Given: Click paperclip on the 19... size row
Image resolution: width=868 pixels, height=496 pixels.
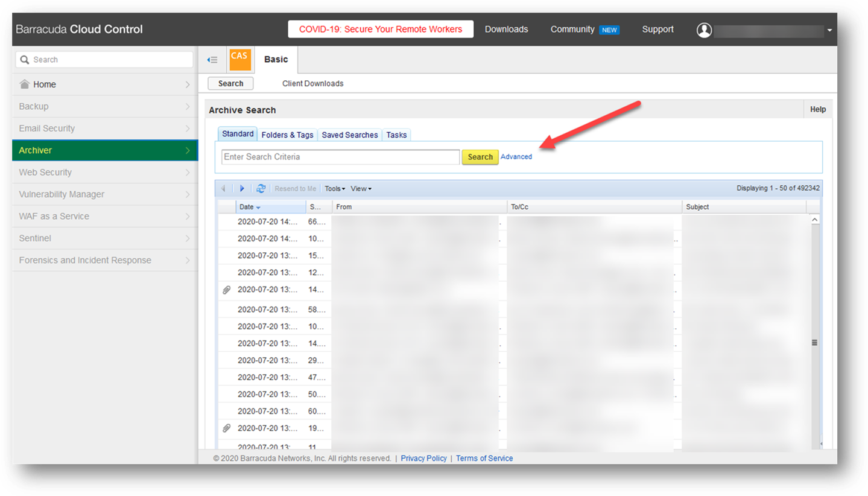Looking at the screenshot, I should click(227, 428).
